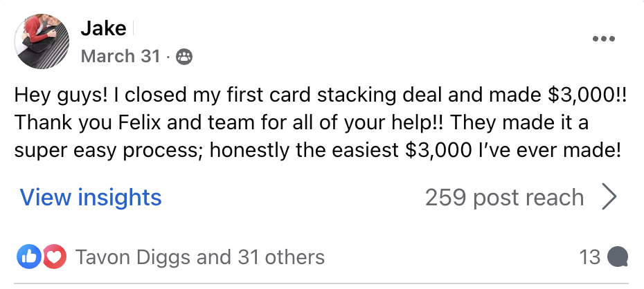
Task: Click the group audience privacy icon
Action: 185,57
